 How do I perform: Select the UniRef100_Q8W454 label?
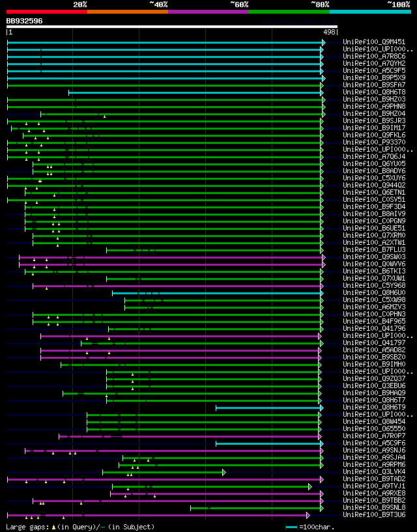(x=374, y=421)
